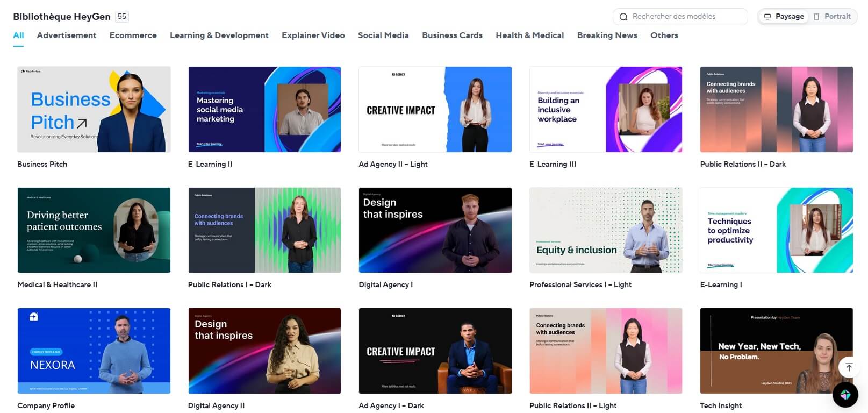The height and width of the screenshot is (413, 868).
Task: Click the landscape monitor icon beside Paysage
Action: coord(767,17)
